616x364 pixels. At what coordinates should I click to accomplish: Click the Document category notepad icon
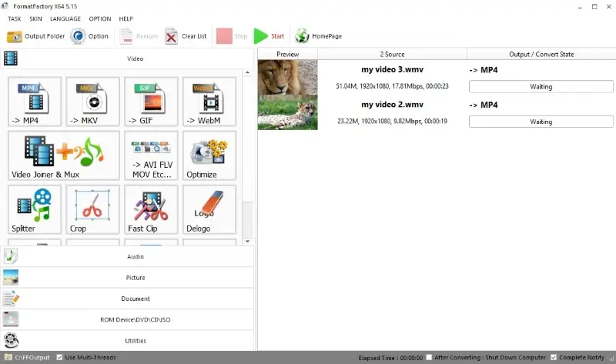pos(11,299)
